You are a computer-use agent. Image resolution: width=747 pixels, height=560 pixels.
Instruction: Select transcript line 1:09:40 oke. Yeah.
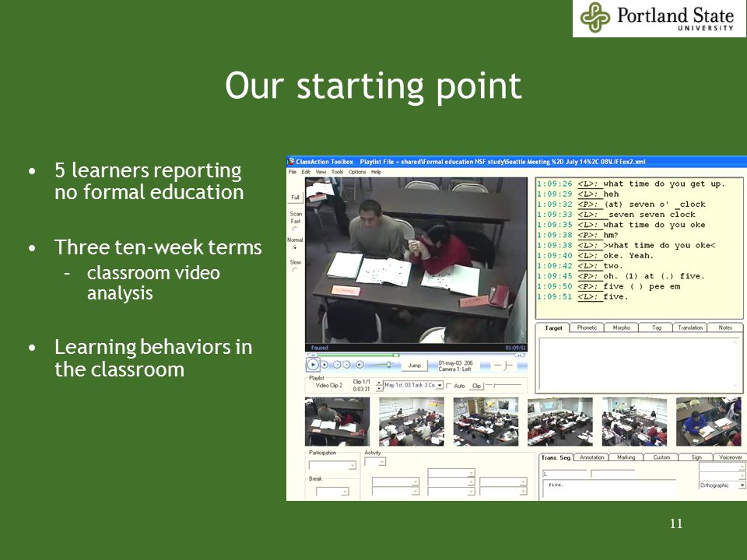coord(595,256)
